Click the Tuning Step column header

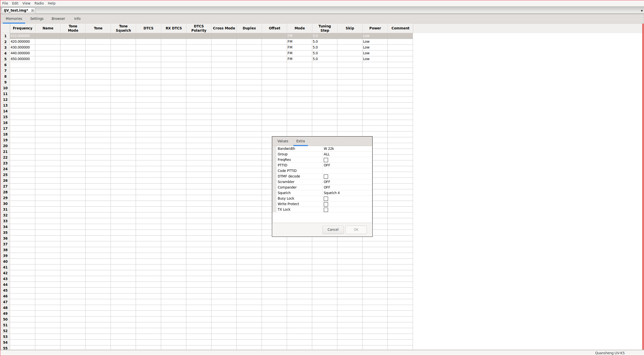click(325, 28)
